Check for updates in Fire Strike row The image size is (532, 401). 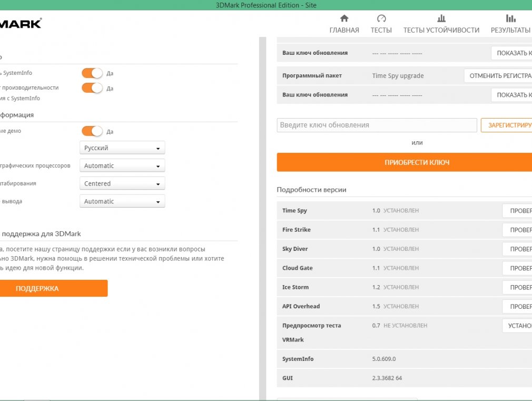pyautogui.click(x=517, y=230)
